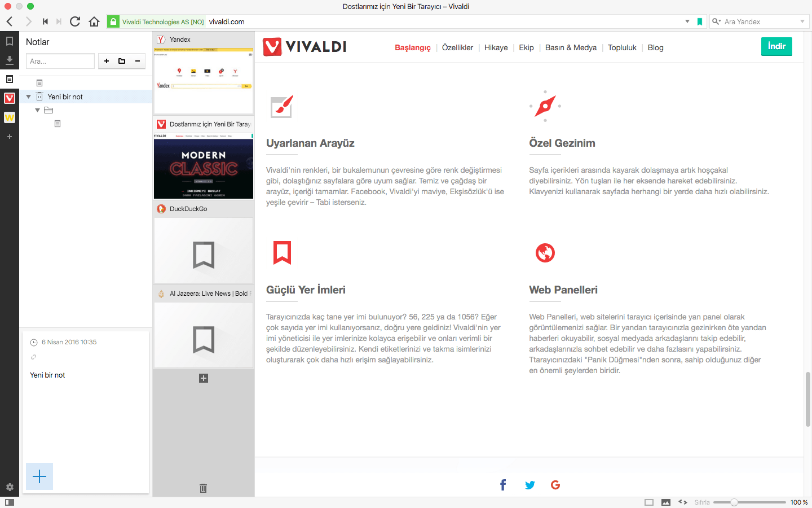The width and height of the screenshot is (812, 508).
Task: Click the reload page icon
Action: coord(75,21)
